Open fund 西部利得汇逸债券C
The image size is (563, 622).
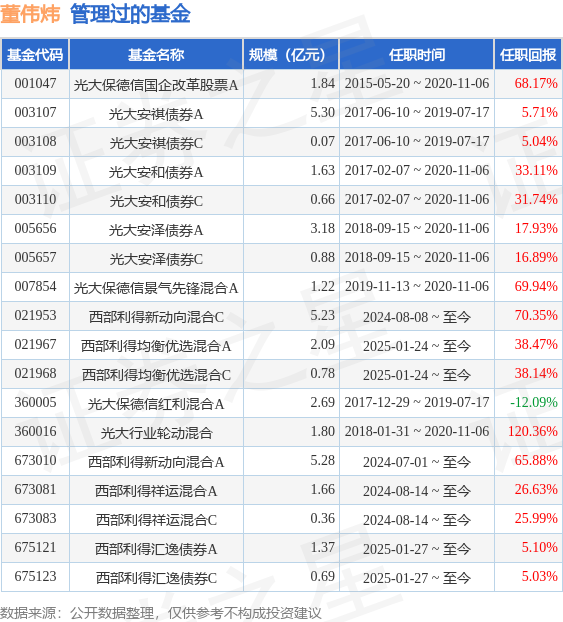(x=156, y=577)
